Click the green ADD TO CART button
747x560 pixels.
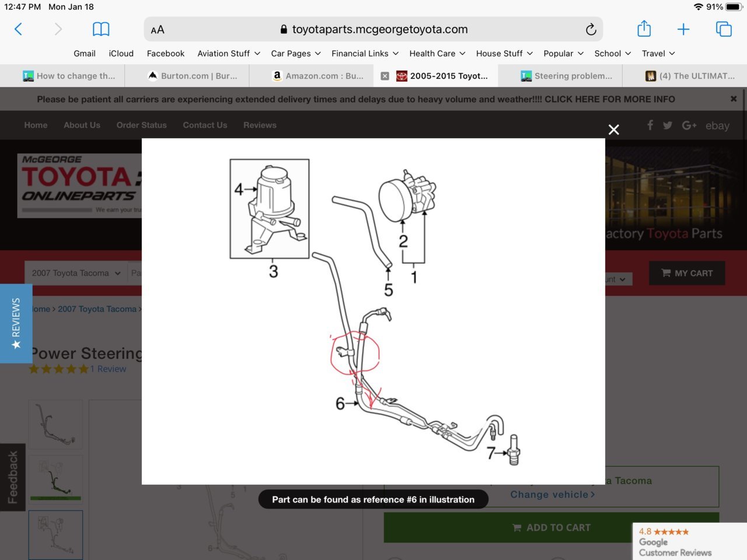point(551,527)
